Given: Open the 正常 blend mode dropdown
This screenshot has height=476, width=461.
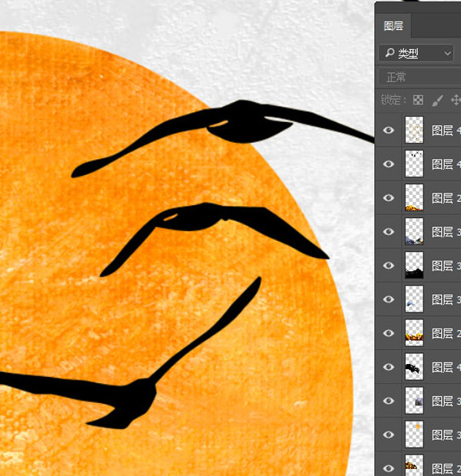Looking at the screenshot, I should (420, 77).
